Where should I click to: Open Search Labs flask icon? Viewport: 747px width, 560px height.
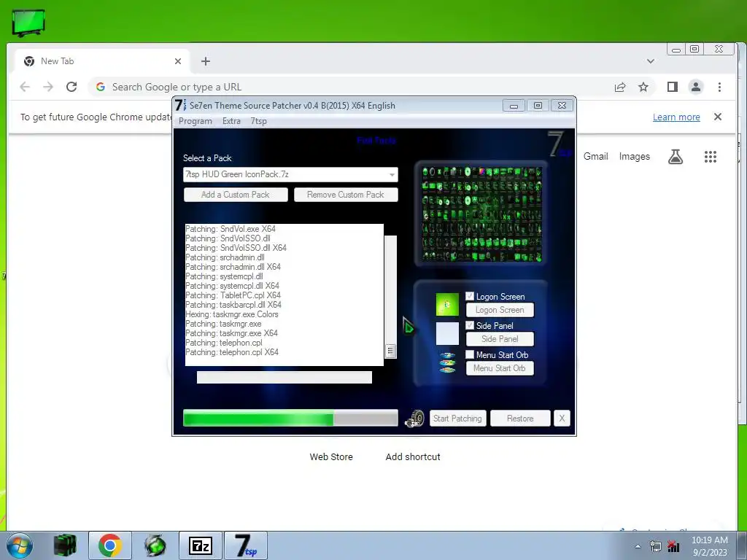tap(676, 157)
